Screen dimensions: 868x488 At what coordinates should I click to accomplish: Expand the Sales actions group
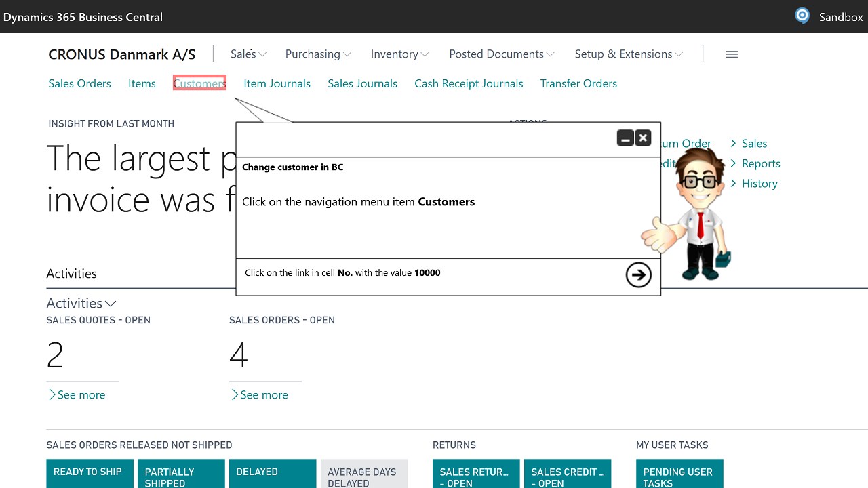[749, 144]
